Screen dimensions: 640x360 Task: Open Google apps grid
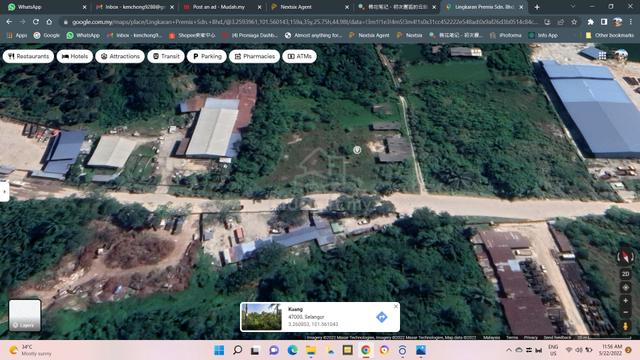tap(602, 56)
